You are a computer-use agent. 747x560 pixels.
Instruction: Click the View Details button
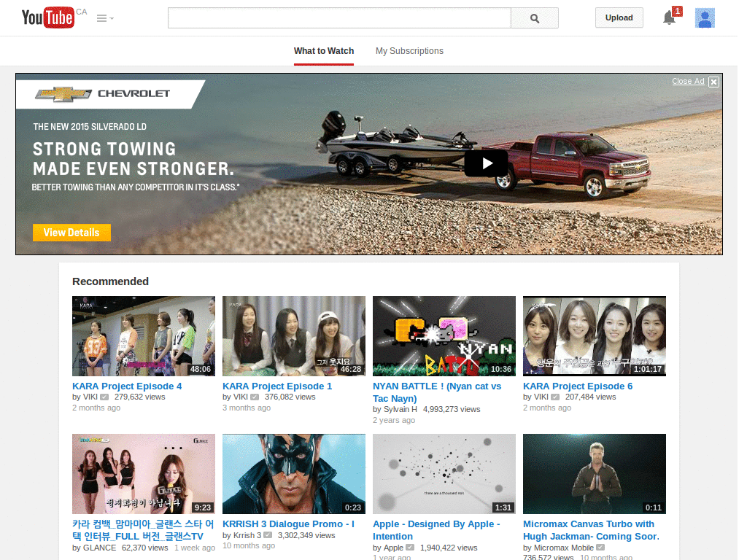pyautogui.click(x=71, y=233)
